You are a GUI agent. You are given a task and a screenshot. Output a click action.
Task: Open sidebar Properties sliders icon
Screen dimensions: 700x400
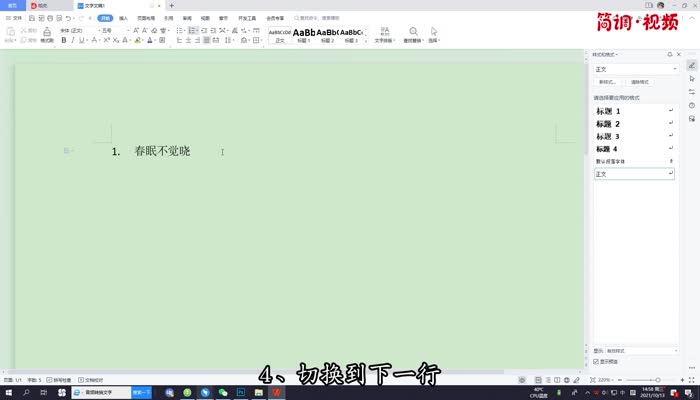click(692, 92)
